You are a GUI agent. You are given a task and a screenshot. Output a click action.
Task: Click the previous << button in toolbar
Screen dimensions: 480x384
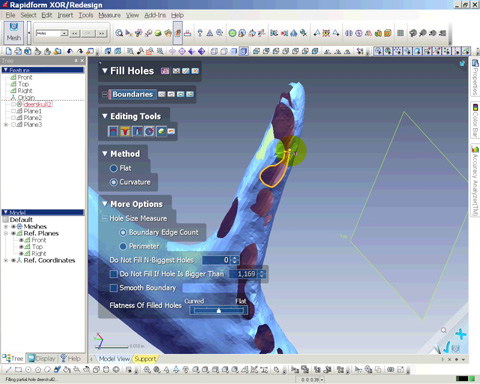75,33
